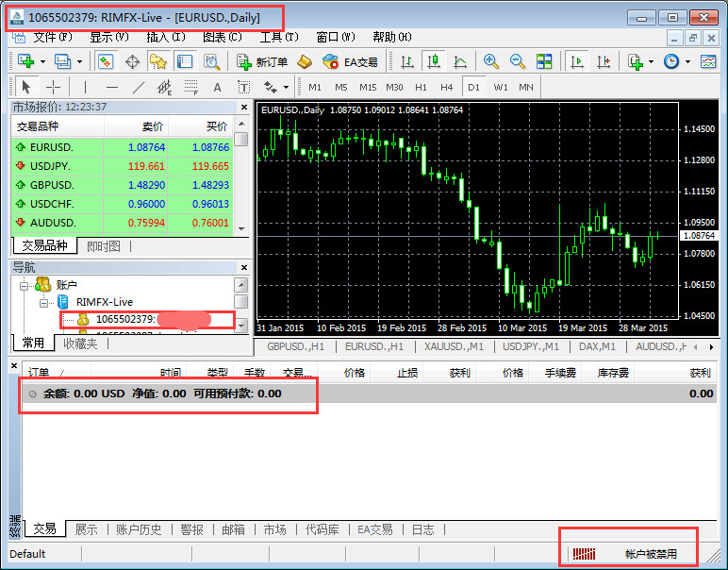Viewport: 728px width, 570px height.
Task: Toggle the Terminal window icon
Action: (185, 61)
